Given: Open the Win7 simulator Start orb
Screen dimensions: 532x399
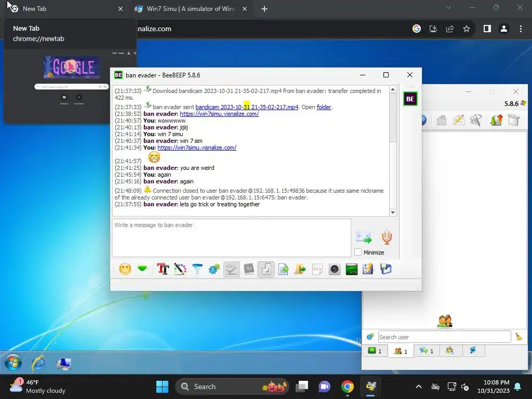Looking at the screenshot, I should 13,363.
